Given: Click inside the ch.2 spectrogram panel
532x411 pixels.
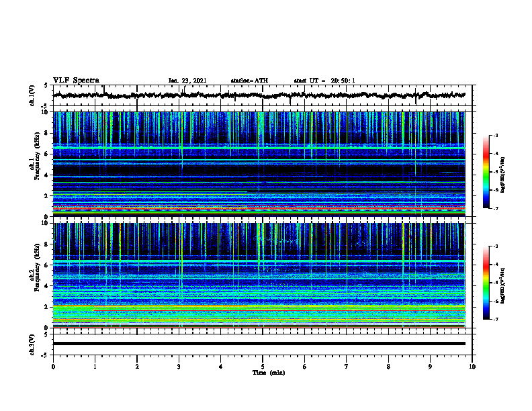Looking at the screenshot, I should coord(259,275).
